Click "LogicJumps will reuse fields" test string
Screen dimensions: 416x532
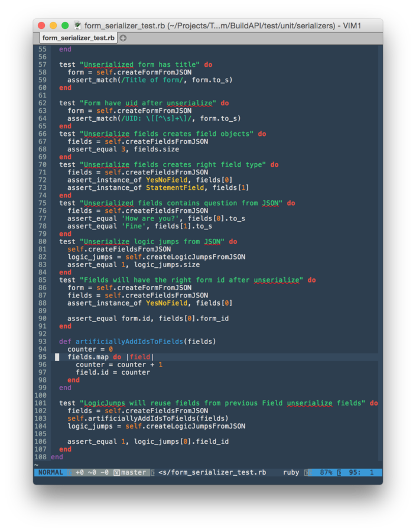[223, 403]
